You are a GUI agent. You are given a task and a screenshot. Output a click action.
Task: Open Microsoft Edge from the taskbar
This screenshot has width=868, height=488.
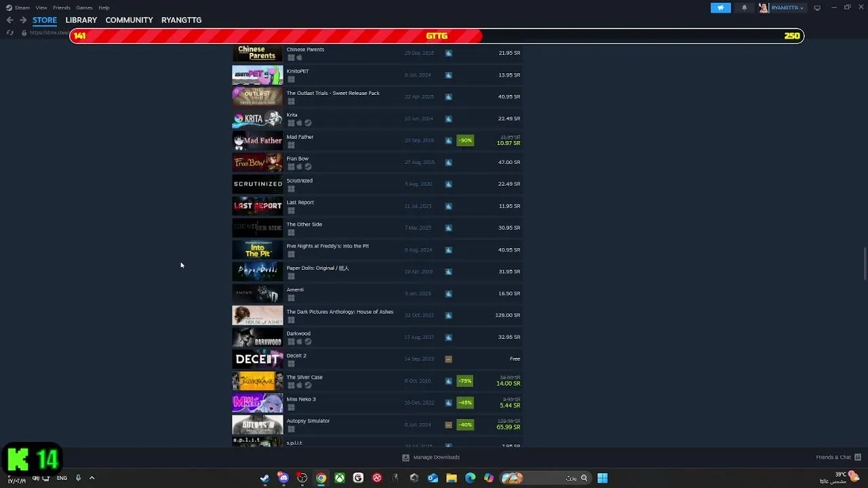(x=470, y=478)
